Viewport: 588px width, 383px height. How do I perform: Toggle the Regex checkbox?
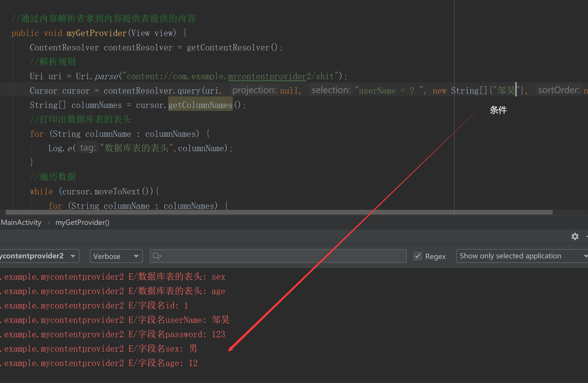click(417, 256)
